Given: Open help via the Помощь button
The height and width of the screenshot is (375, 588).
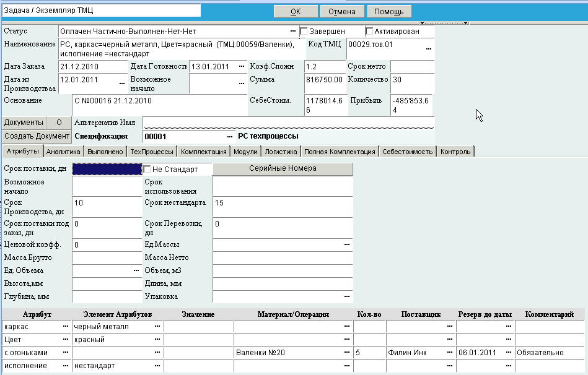Looking at the screenshot, I should point(389,11).
